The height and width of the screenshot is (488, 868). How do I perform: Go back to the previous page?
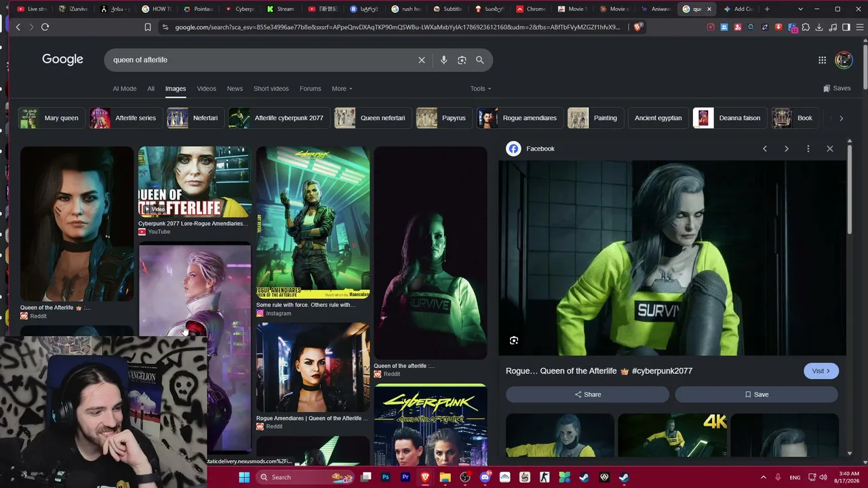18,27
